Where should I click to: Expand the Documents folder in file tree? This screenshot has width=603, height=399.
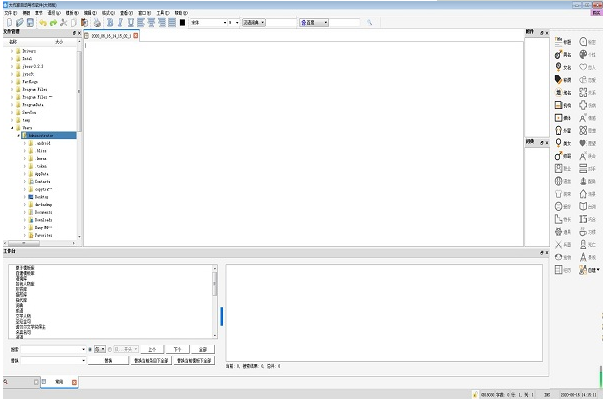pyautogui.click(x=25, y=212)
